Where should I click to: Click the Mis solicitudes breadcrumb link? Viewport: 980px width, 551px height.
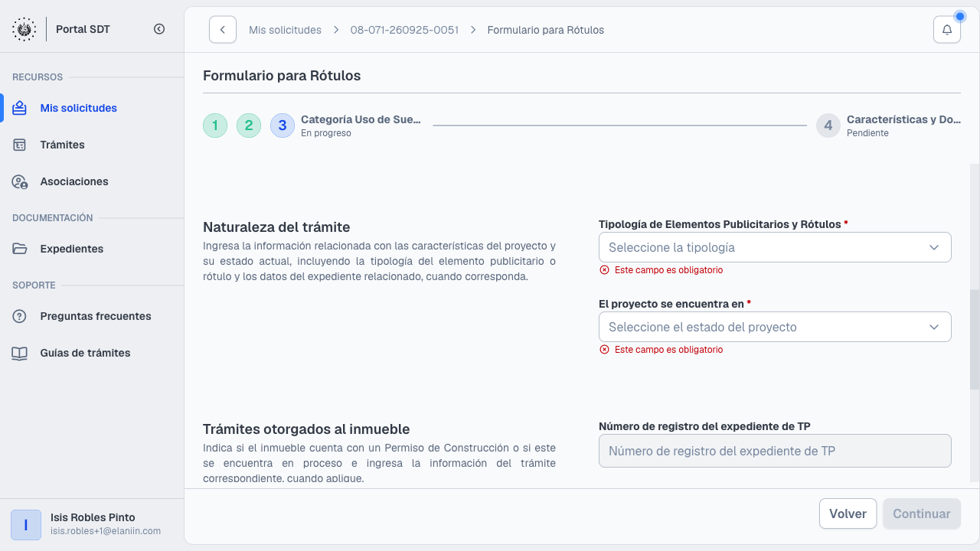tap(285, 30)
